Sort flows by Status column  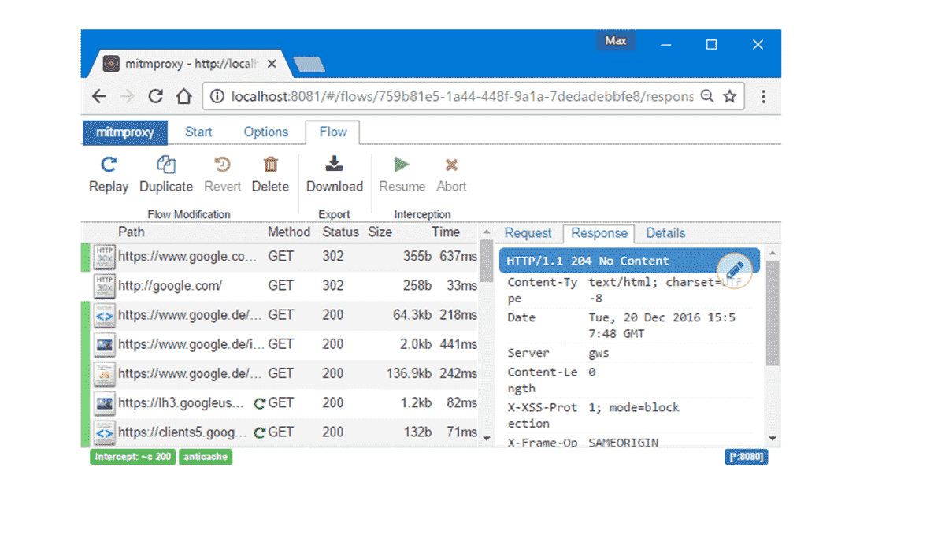340,232
